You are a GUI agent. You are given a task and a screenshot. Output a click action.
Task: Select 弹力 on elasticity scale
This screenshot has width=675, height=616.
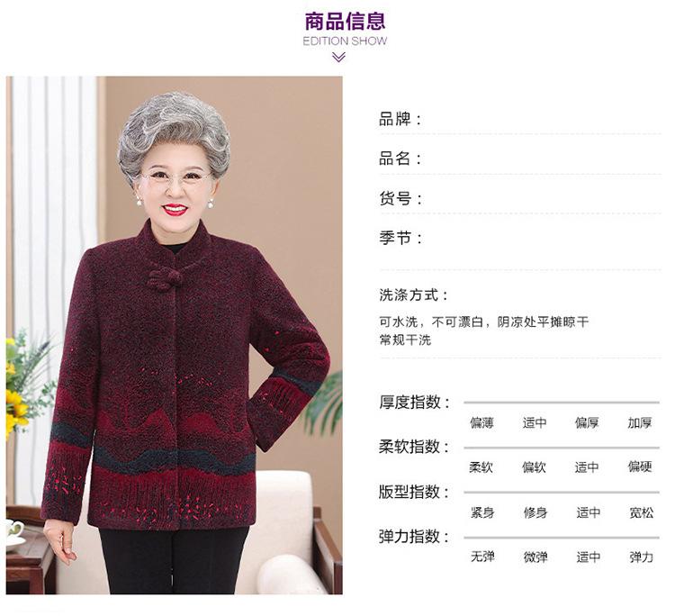pyautogui.click(x=642, y=557)
